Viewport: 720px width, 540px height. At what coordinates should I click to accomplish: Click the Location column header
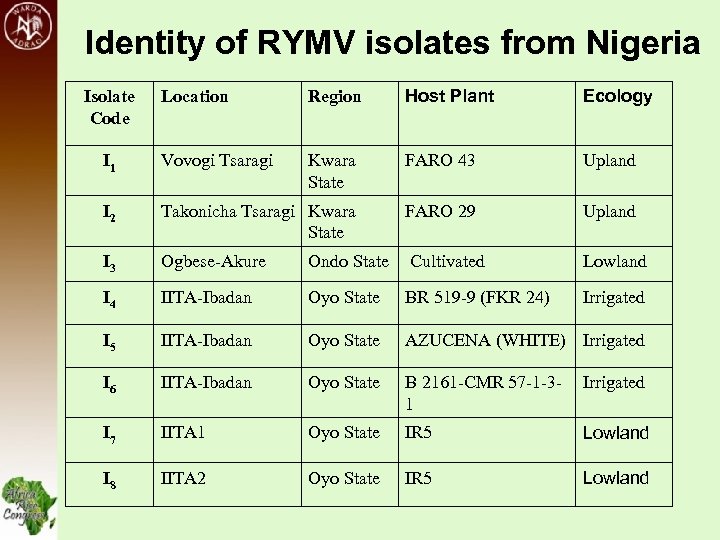point(195,96)
